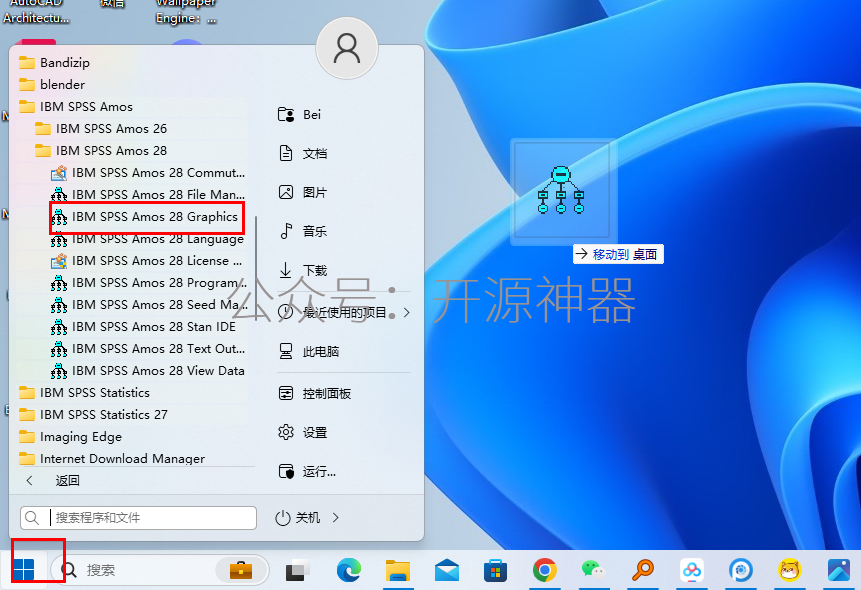The width and height of the screenshot is (861, 590).
Task: Open IBM SPSS Amos 28 File Man... entry
Action: pos(148,195)
